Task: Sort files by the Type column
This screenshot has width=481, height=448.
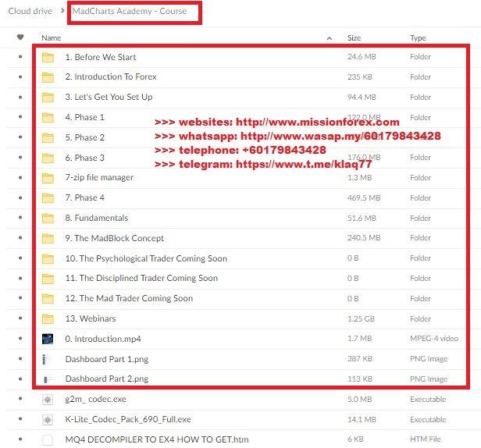Action: pyautogui.click(x=418, y=37)
